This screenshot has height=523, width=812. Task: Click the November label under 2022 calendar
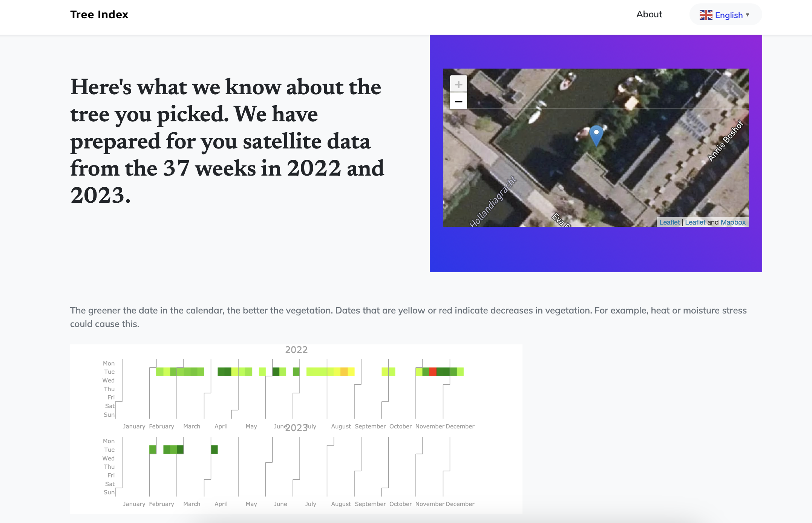pos(430,426)
